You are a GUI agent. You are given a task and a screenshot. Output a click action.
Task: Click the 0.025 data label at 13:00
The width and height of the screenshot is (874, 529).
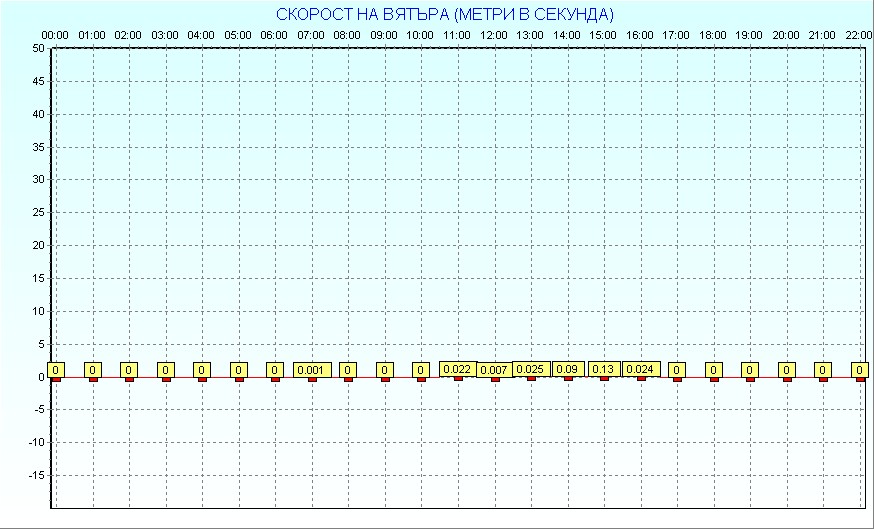pyautogui.click(x=530, y=369)
